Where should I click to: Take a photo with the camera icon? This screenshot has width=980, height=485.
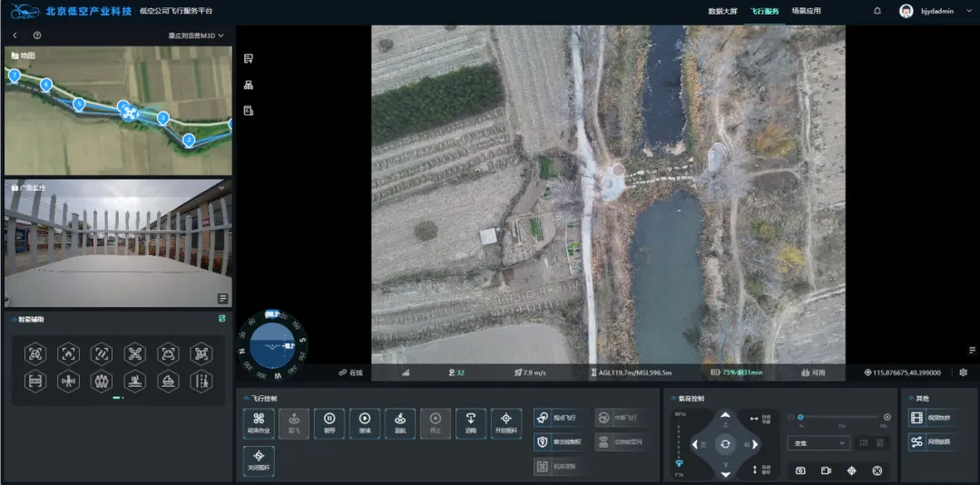coord(800,470)
